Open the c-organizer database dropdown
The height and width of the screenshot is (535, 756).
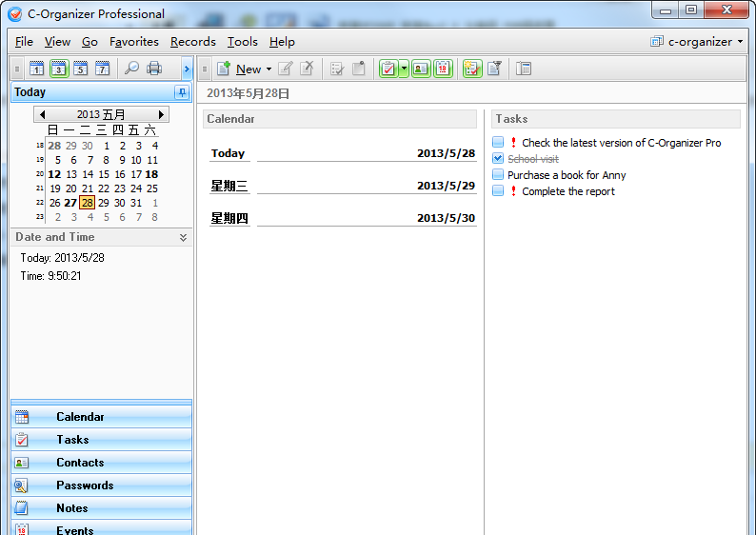tap(697, 42)
